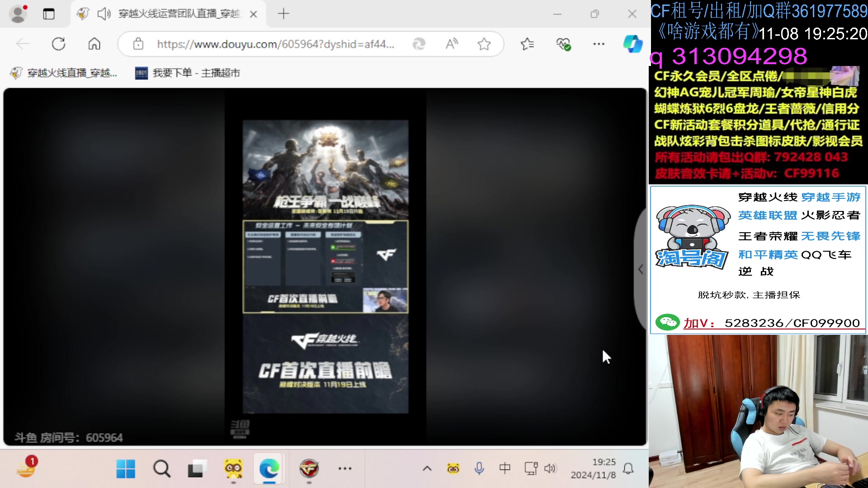The width and height of the screenshot is (868, 488).
Task: Click the magenta number 313094298
Action: (x=739, y=56)
